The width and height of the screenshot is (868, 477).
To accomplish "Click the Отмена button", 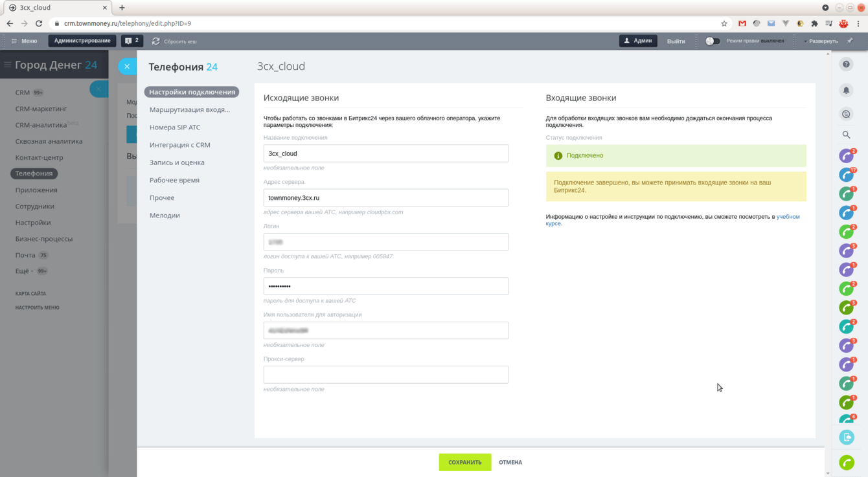I will tap(510, 462).
